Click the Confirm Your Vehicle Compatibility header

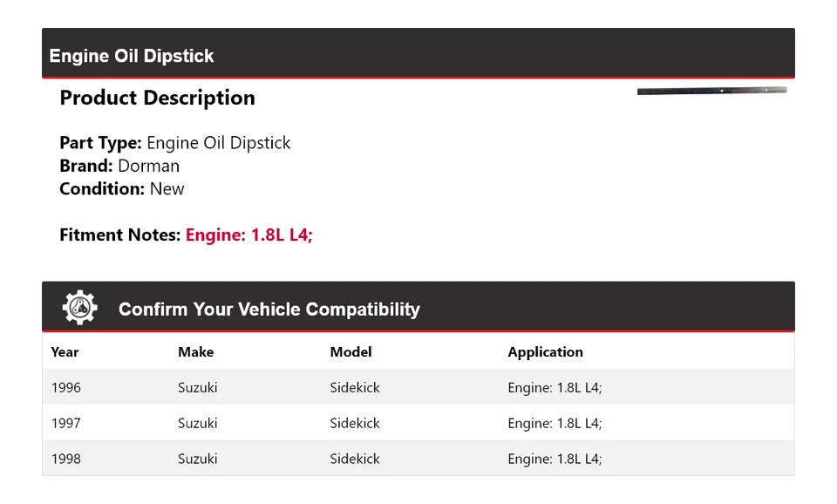coord(269,310)
